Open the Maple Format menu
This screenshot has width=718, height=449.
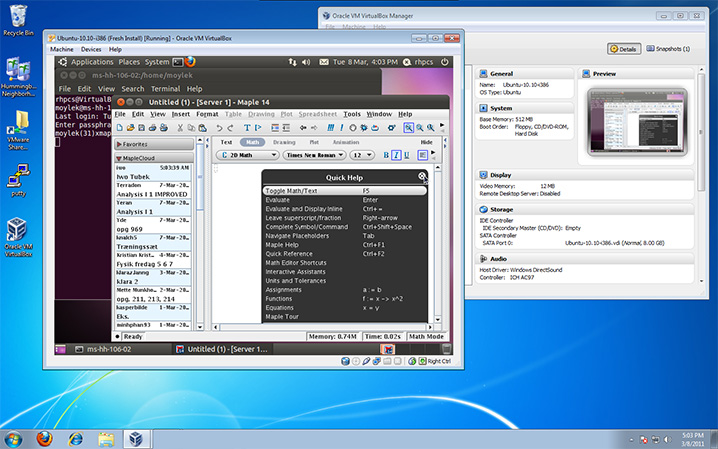click(207, 114)
